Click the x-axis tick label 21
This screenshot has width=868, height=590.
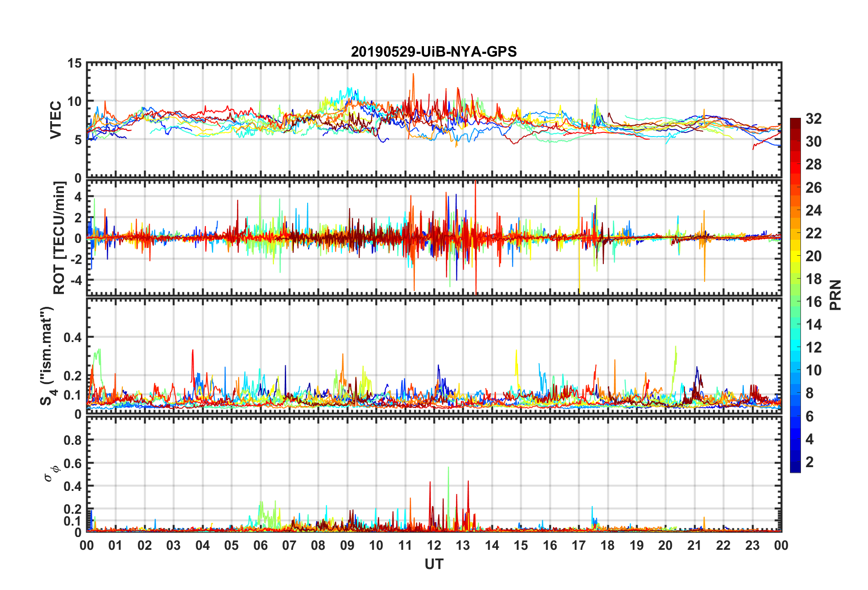(694, 545)
